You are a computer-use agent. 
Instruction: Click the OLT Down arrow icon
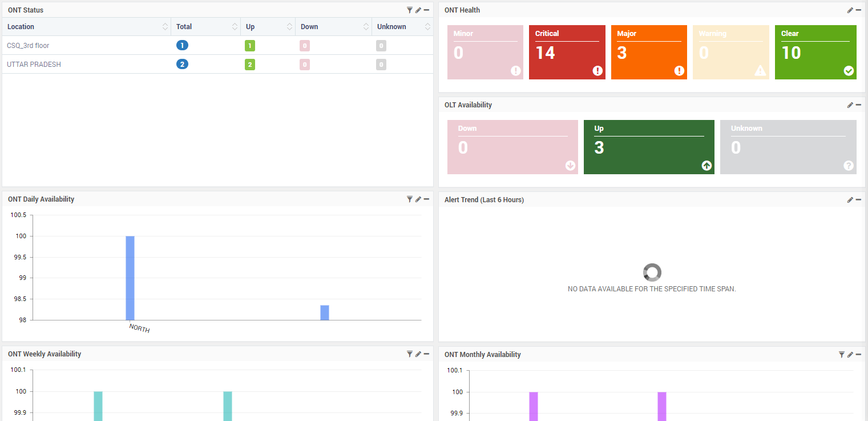(570, 166)
